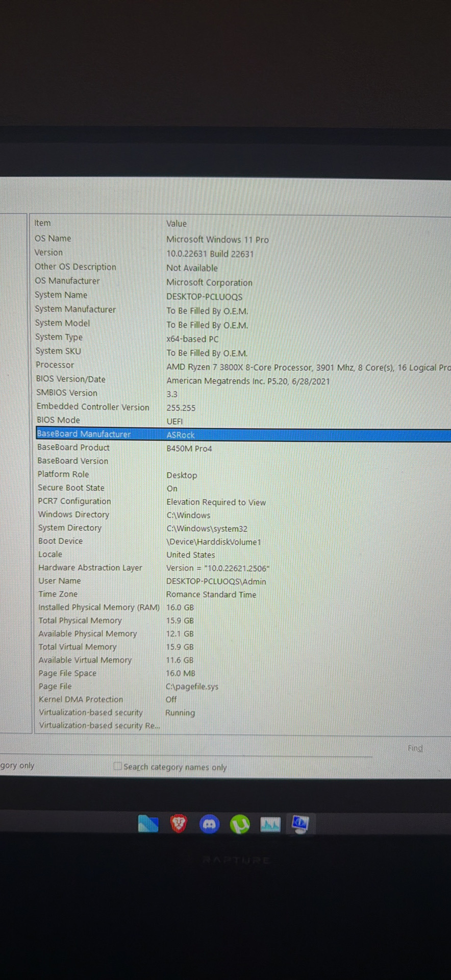
Task: Select the 'Processor' row
Action: click(x=242, y=366)
